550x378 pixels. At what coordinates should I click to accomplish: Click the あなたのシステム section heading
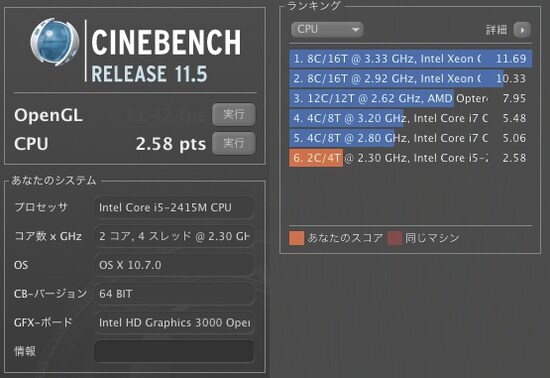coord(54,180)
